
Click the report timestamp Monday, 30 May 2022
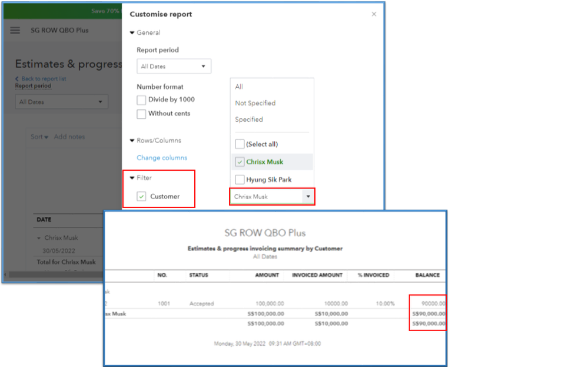pos(267,344)
